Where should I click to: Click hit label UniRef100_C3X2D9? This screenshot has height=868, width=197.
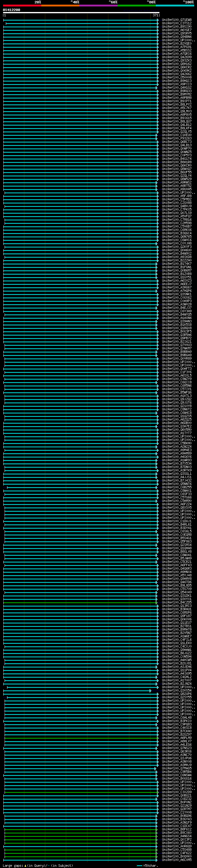tap(176, 792)
